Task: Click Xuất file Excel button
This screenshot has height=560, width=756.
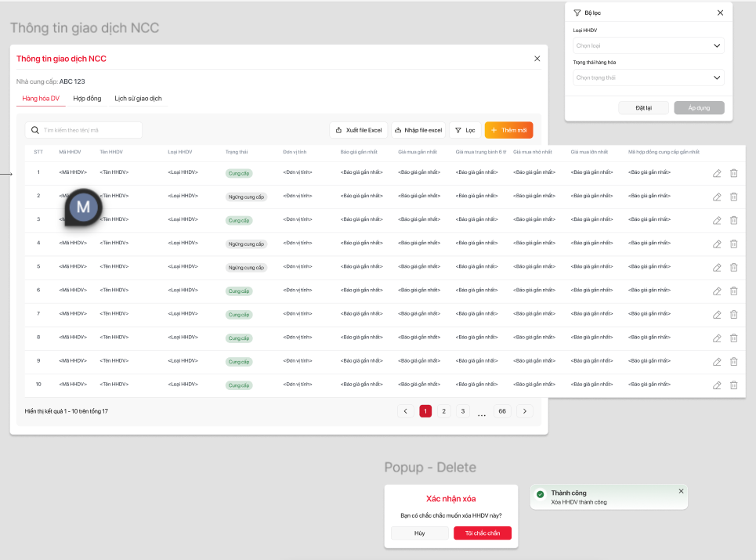Action: pyautogui.click(x=358, y=130)
